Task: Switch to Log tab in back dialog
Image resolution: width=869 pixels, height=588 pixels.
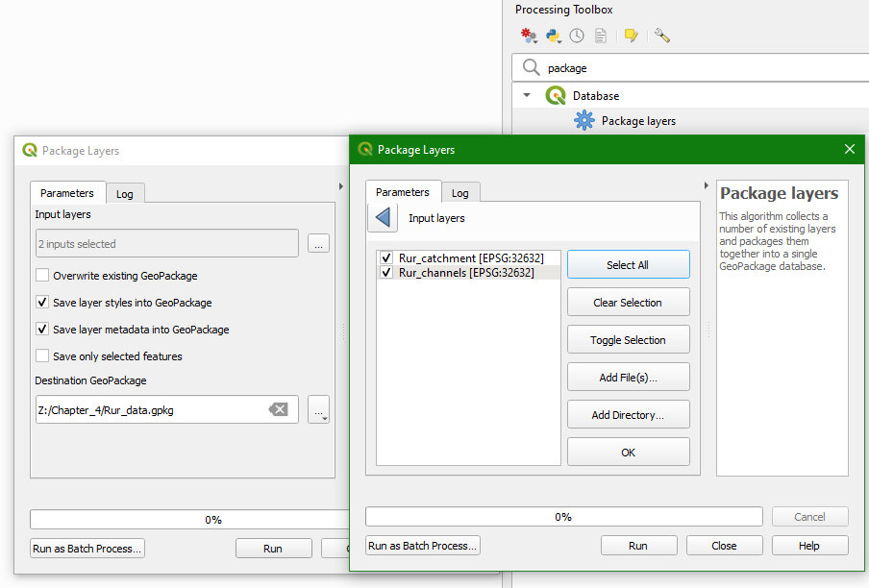Action: coord(125,194)
